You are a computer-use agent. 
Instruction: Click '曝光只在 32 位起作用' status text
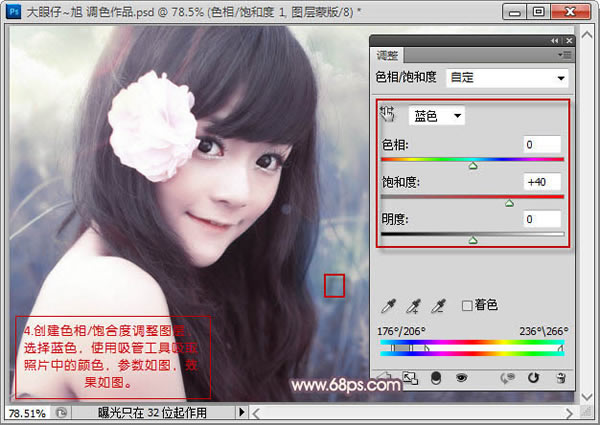click(x=152, y=413)
